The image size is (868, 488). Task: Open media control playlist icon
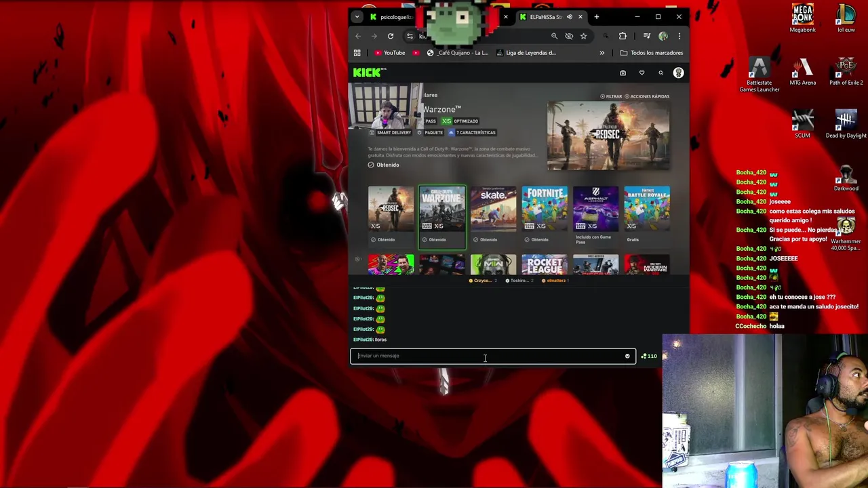tap(646, 36)
